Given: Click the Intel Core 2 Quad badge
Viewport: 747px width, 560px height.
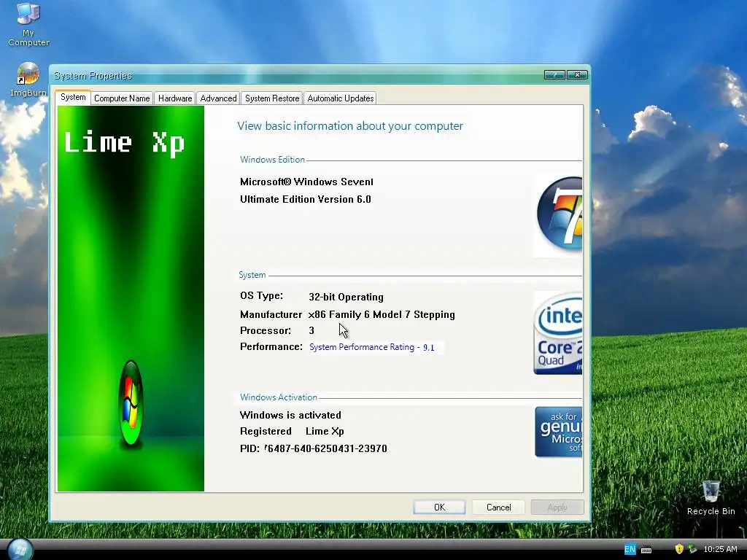Looking at the screenshot, I should 558,332.
